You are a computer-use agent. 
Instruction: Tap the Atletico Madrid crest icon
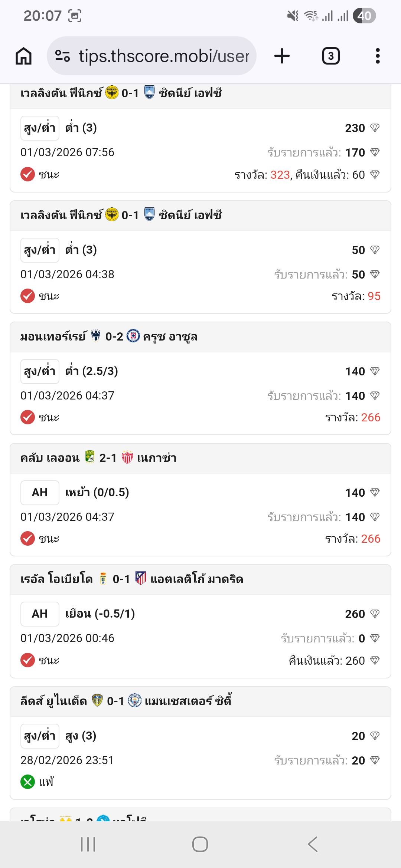click(x=140, y=578)
